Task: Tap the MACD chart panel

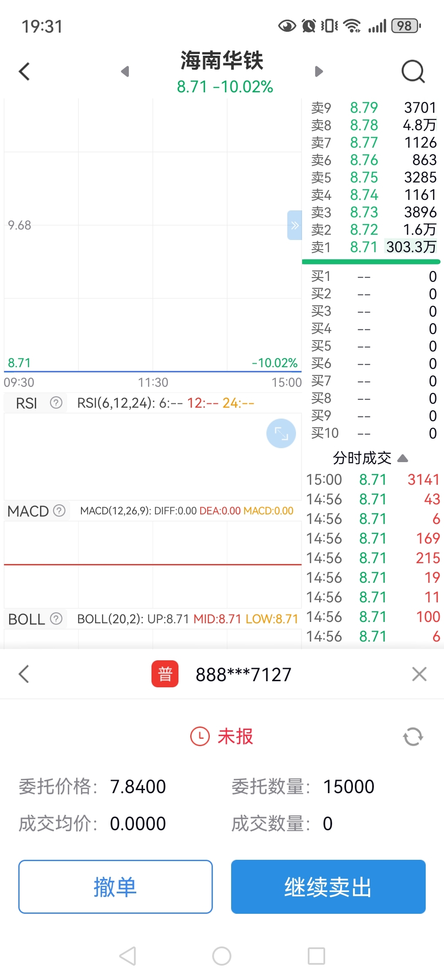Action: [153, 564]
